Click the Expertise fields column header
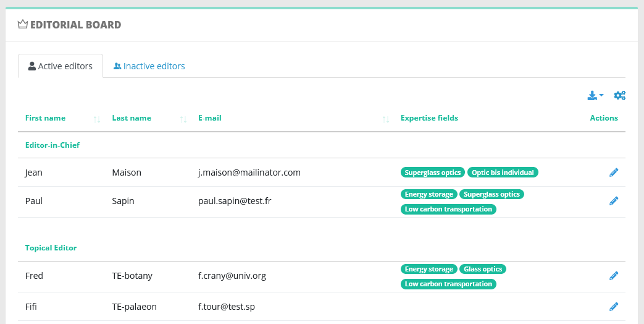Viewport: 644px width, 324px height. [429, 118]
